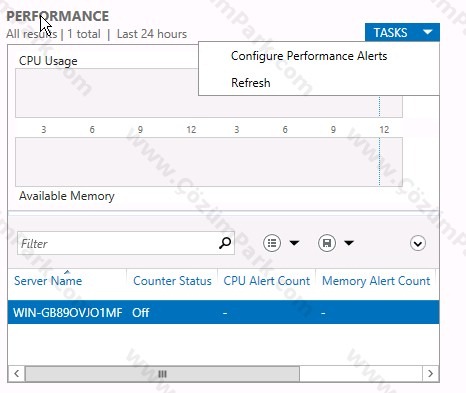Click the Available Memory graph area
This screenshot has height=393, width=466.
click(209, 162)
